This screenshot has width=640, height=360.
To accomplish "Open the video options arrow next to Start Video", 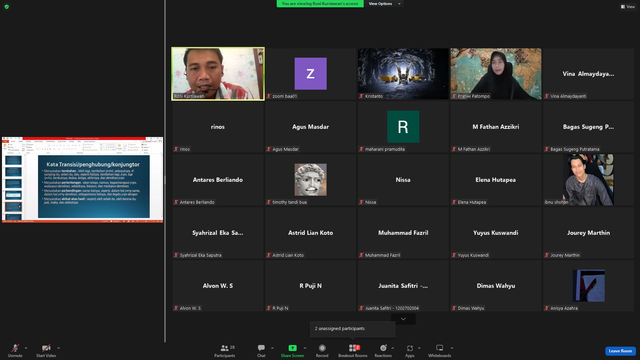I will (58, 348).
